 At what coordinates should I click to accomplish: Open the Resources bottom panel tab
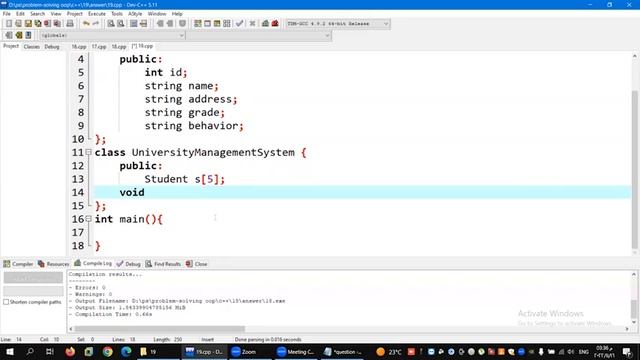pyautogui.click(x=53, y=264)
